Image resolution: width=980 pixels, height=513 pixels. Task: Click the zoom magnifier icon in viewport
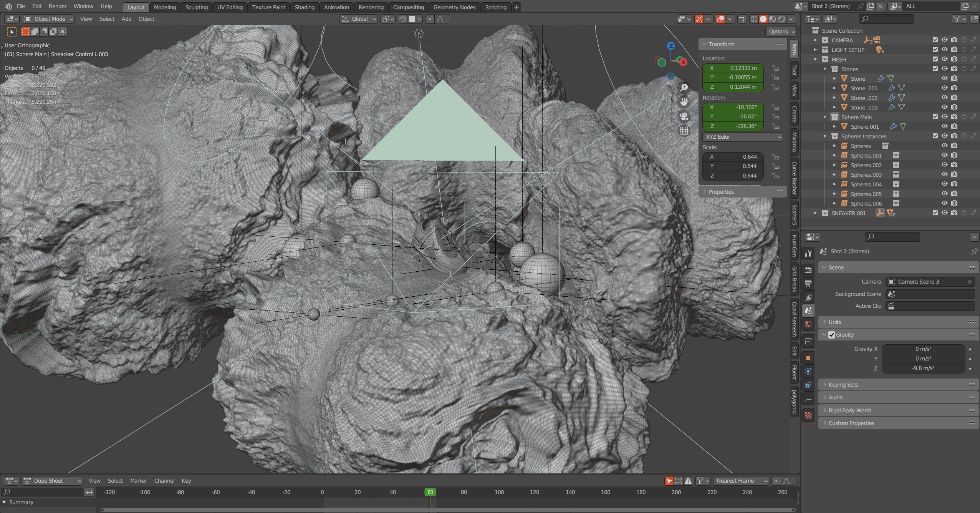[684, 88]
